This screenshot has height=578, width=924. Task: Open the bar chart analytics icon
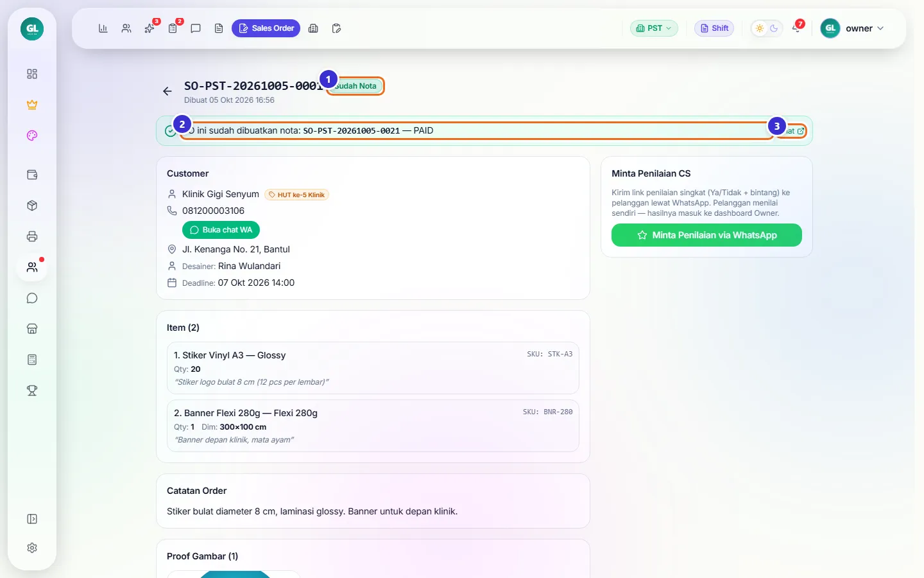(x=103, y=28)
